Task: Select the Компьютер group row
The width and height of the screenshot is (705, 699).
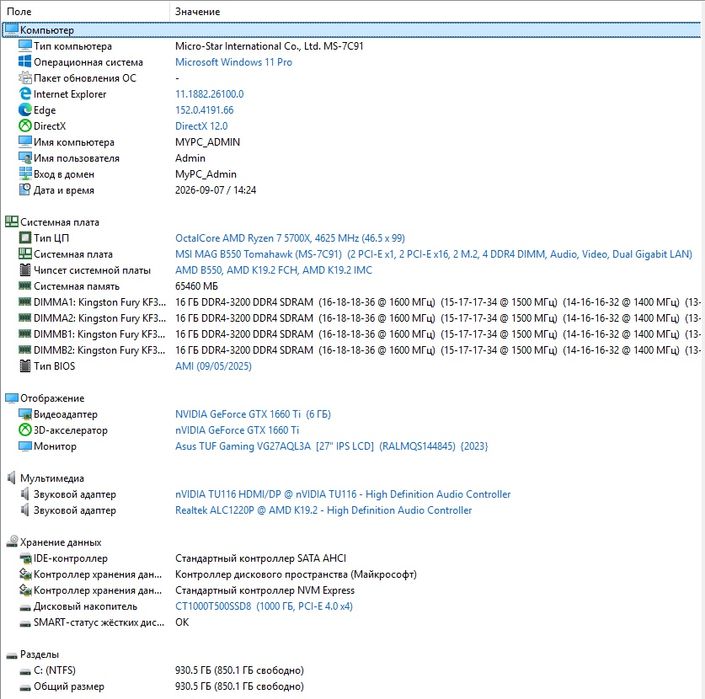Action: click(x=351, y=30)
